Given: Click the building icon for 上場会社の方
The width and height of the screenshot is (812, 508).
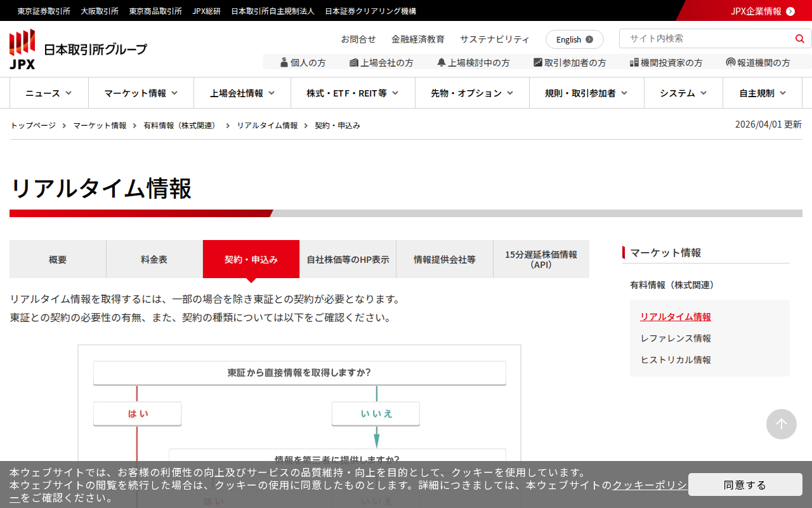Looking at the screenshot, I should (354, 62).
